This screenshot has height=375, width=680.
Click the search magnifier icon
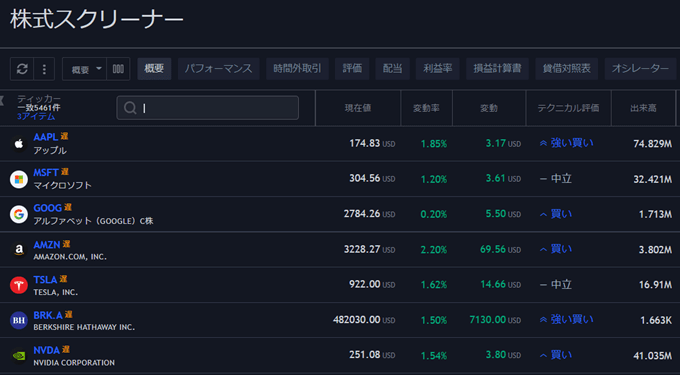130,108
